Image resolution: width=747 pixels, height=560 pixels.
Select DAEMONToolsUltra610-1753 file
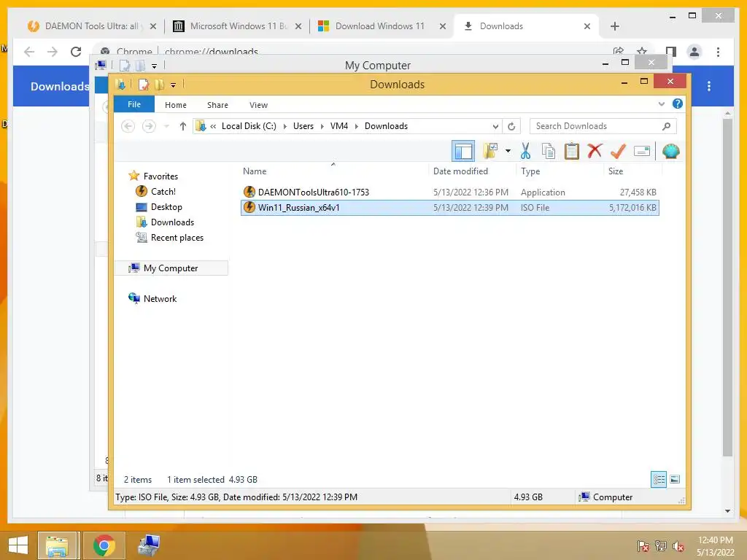(x=449, y=192)
